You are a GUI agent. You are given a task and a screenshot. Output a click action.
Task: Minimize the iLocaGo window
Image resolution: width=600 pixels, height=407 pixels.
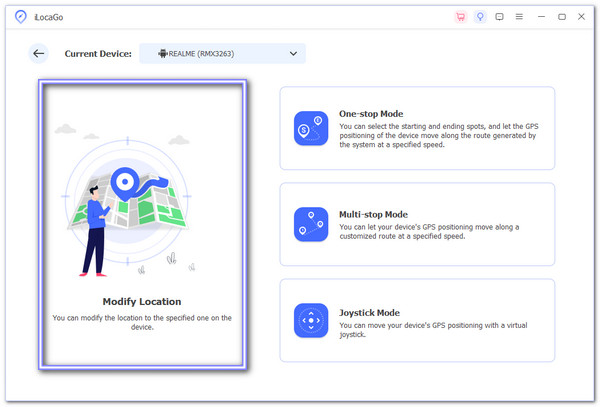point(541,17)
